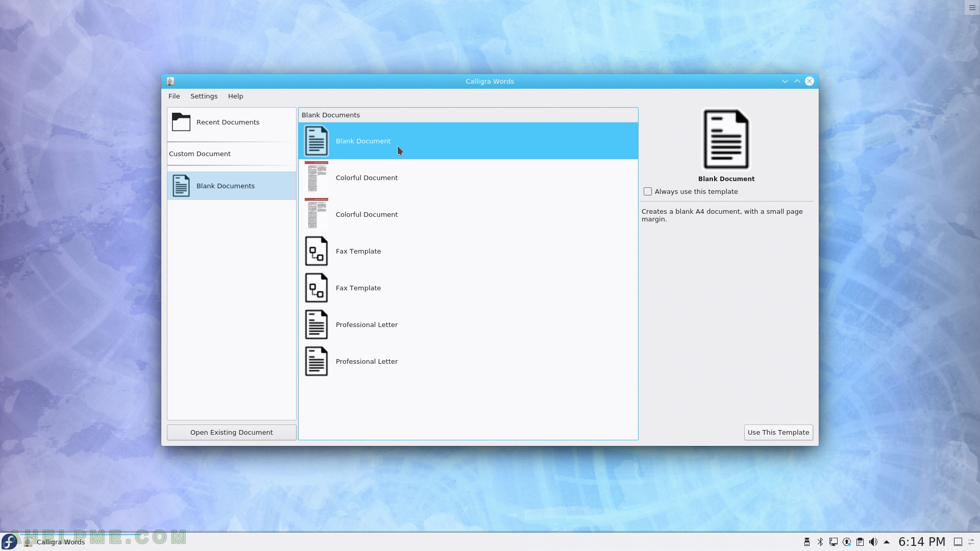Open Fedora application launcher
The image size is (980, 551).
pyautogui.click(x=9, y=542)
